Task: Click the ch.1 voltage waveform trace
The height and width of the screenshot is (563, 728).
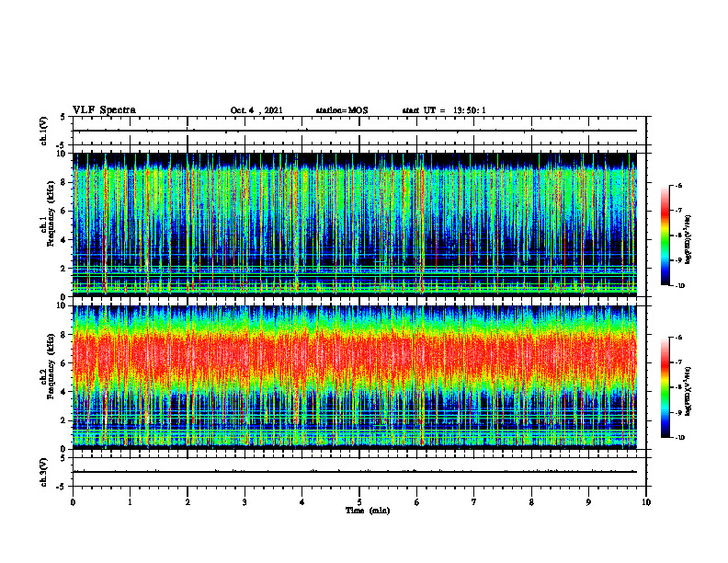Action: [355, 131]
